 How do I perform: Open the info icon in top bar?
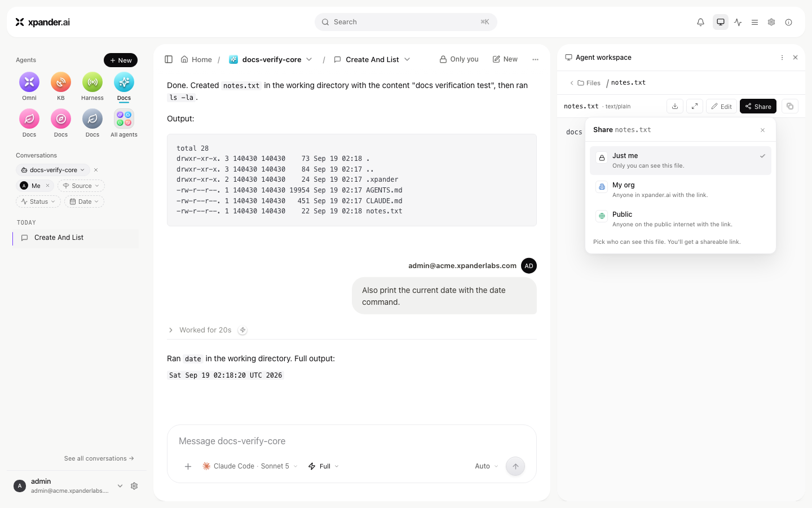(789, 22)
